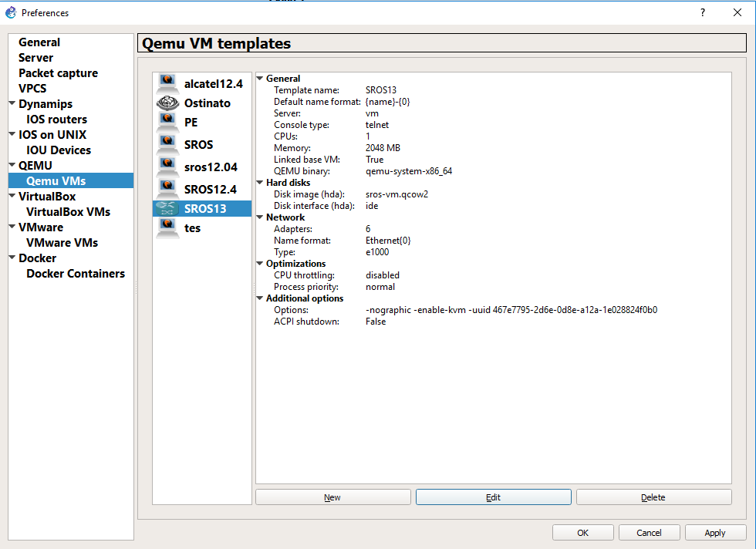Click the alcatel12.4 template icon
This screenshot has height=549, width=756.
(x=167, y=83)
